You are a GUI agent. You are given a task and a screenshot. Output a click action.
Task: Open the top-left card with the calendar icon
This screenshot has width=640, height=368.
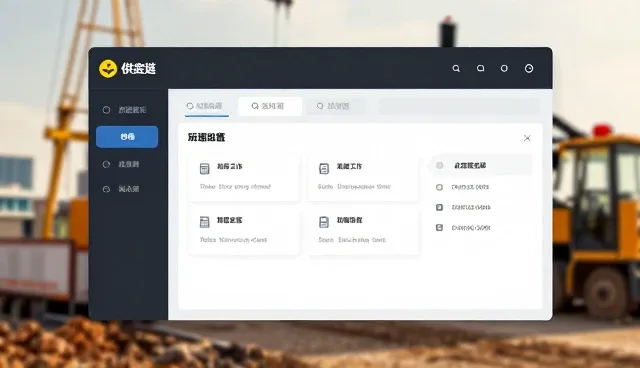244,177
